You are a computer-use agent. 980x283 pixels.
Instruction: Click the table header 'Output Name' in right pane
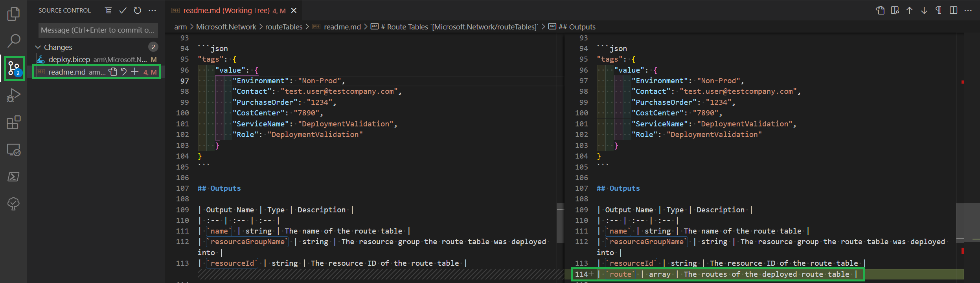[x=629, y=210]
